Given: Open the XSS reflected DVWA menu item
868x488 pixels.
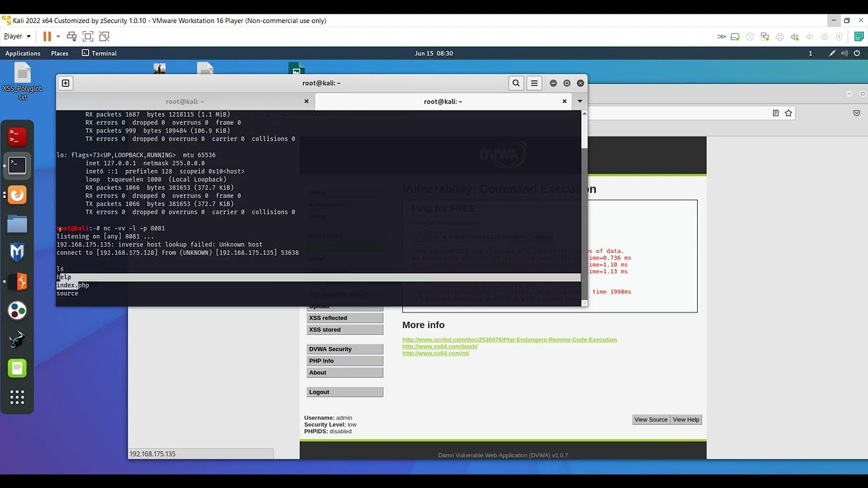Looking at the screenshot, I should [x=344, y=318].
